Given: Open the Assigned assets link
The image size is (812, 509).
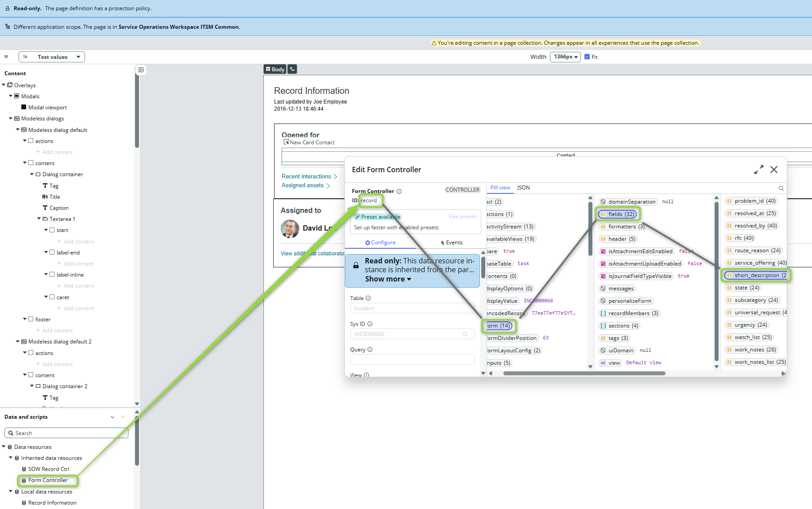Looking at the screenshot, I should click(x=303, y=185).
